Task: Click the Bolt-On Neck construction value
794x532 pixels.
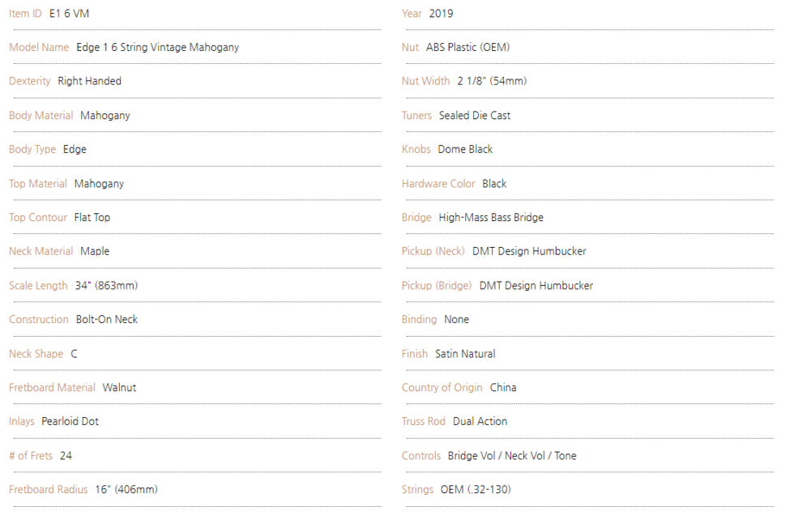Action: 107,319
